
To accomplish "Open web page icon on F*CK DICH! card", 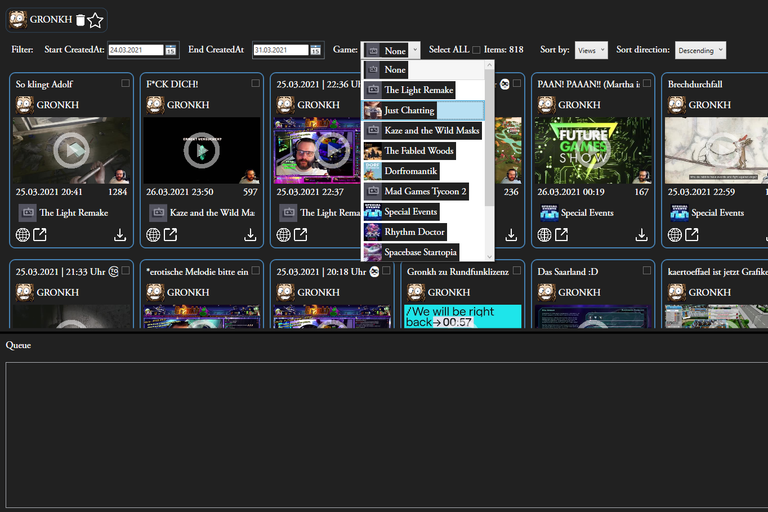I will (153, 235).
